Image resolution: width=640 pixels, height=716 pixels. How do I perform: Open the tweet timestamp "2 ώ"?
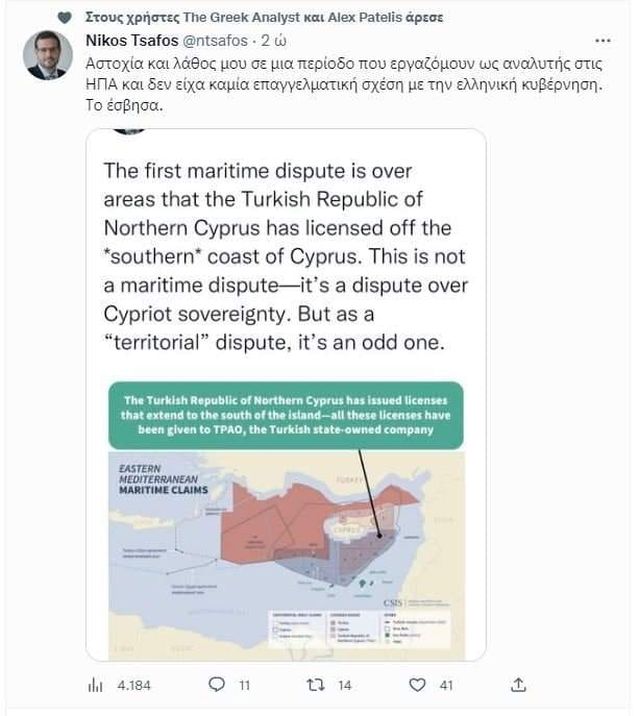(x=275, y=41)
